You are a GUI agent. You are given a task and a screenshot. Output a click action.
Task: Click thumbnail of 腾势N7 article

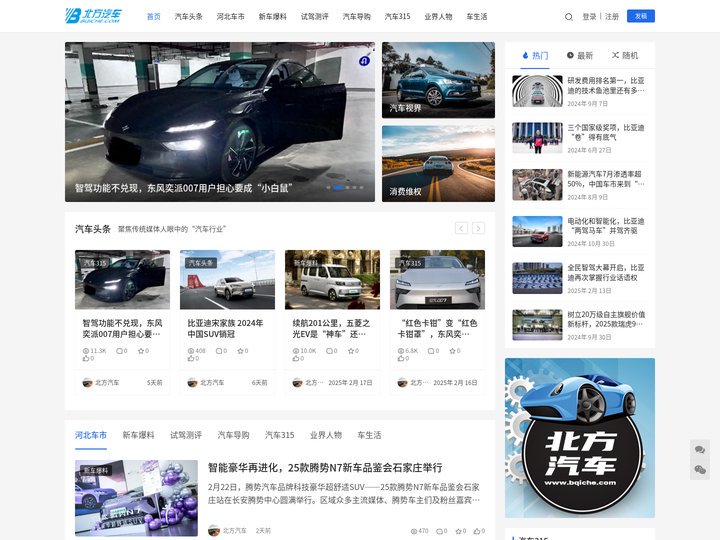pos(136,498)
